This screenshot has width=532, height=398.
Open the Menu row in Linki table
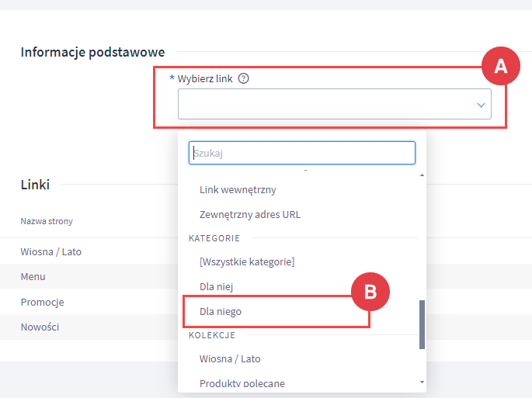point(33,277)
